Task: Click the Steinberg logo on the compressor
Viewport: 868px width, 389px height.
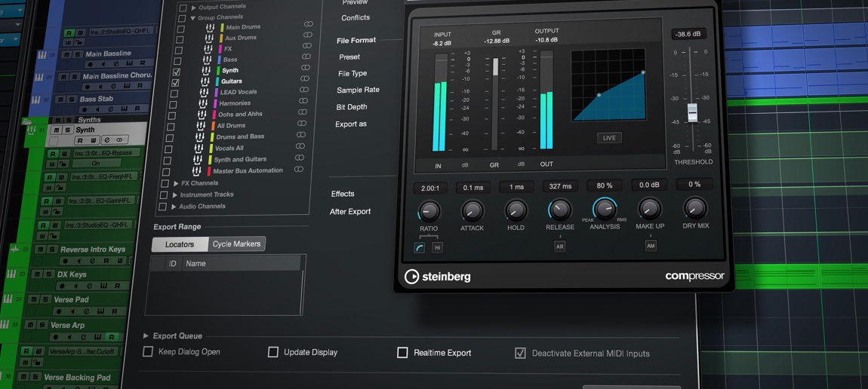Action: pyautogui.click(x=438, y=277)
